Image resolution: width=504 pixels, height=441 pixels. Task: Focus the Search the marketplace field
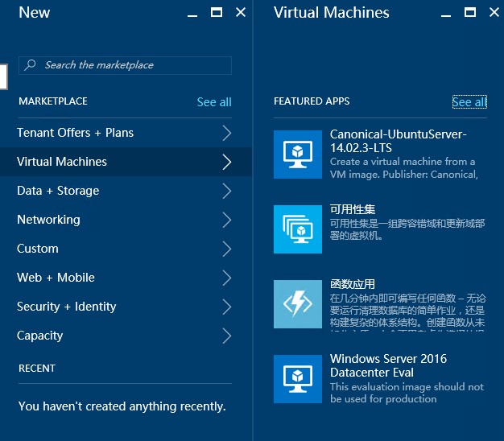click(x=125, y=65)
